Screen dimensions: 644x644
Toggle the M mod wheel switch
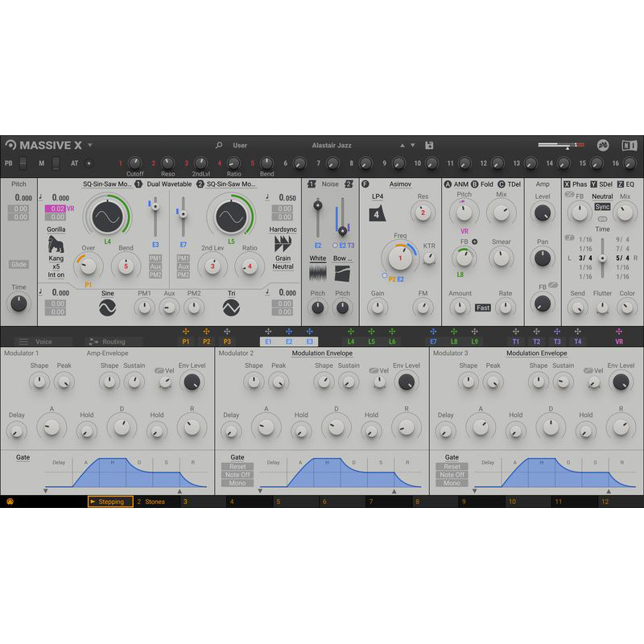pyautogui.click(x=56, y=163)
